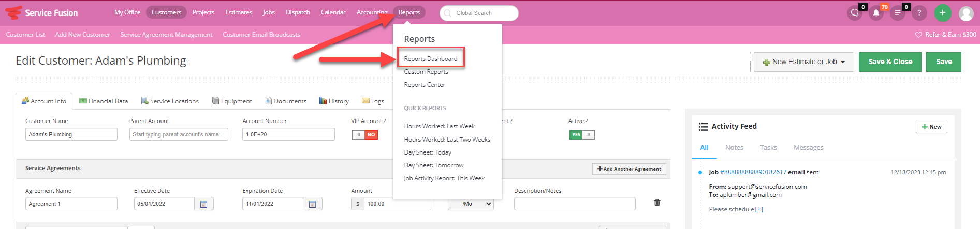Open Effective Date calendar picker

(203, 204)
